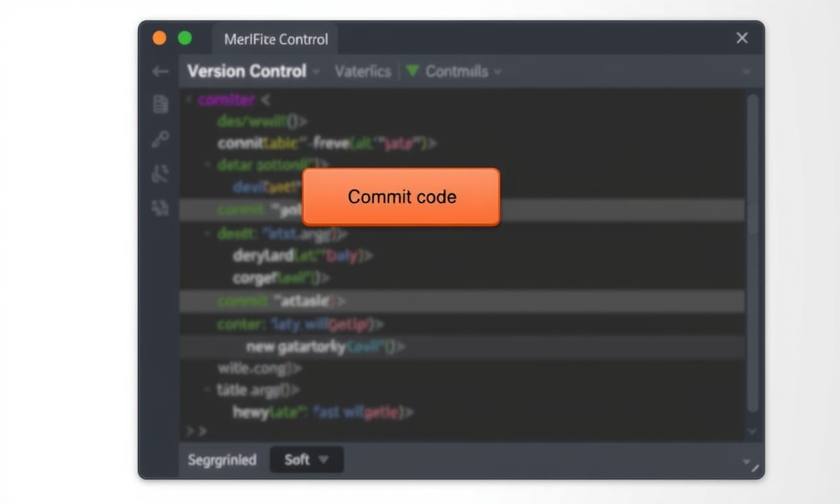The height and width of the screenshot is (504, 840).
Task: Click the Segrgrinled label in the status bar
Action: coord(222,460)
